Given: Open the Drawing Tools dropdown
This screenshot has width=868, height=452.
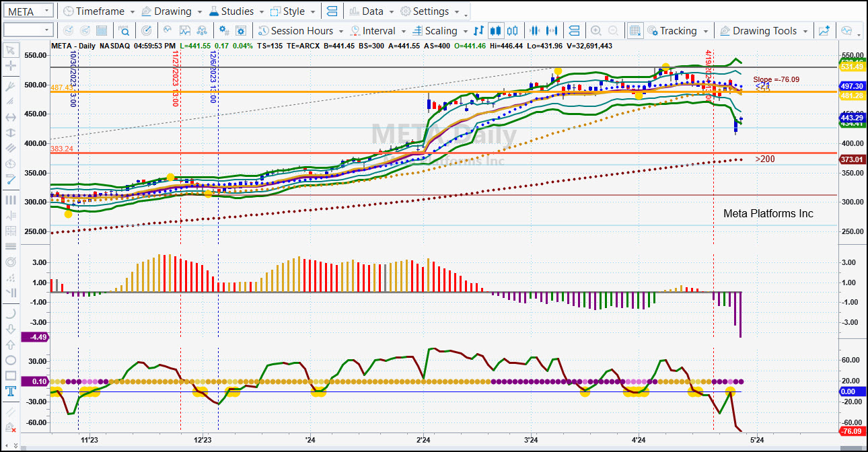Looking at the screenshot, I should tap(764, 31).
